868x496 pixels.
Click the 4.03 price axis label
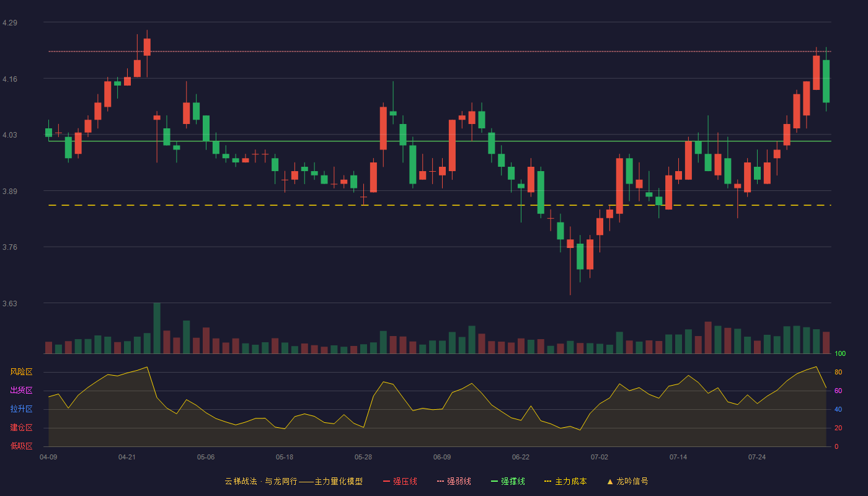(x=10, y=135)
